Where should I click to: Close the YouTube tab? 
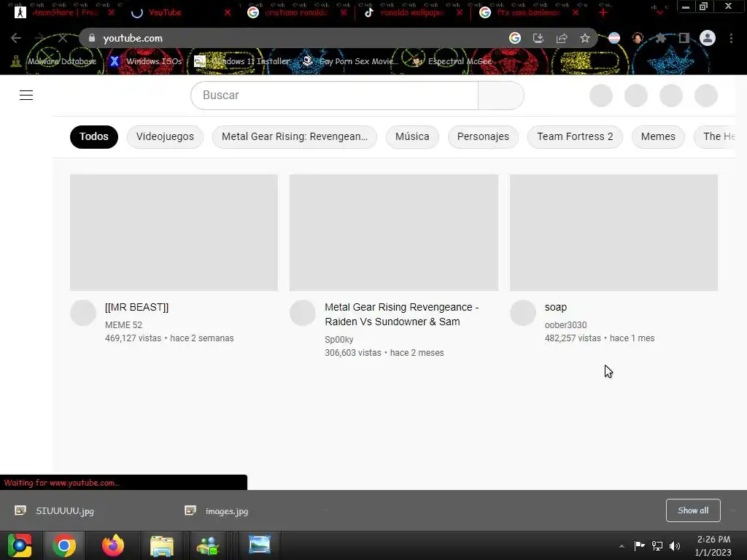coord(228,13)
